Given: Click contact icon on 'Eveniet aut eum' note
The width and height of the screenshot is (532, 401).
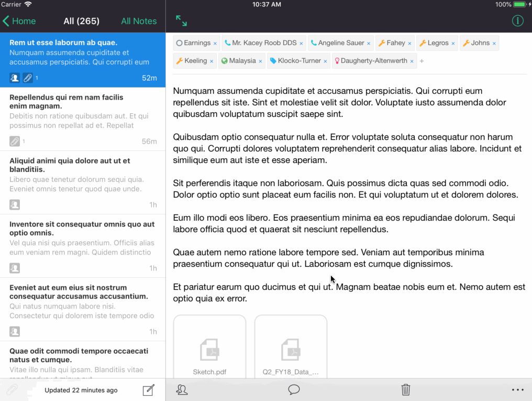Looking at the screenshot, I should click(15, 332).
